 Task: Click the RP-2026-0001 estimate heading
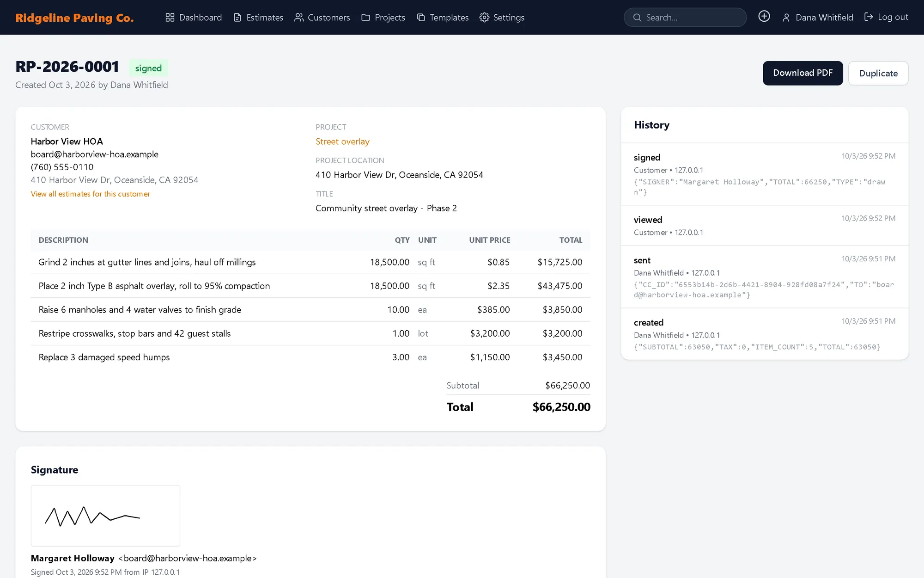point(67,67)
